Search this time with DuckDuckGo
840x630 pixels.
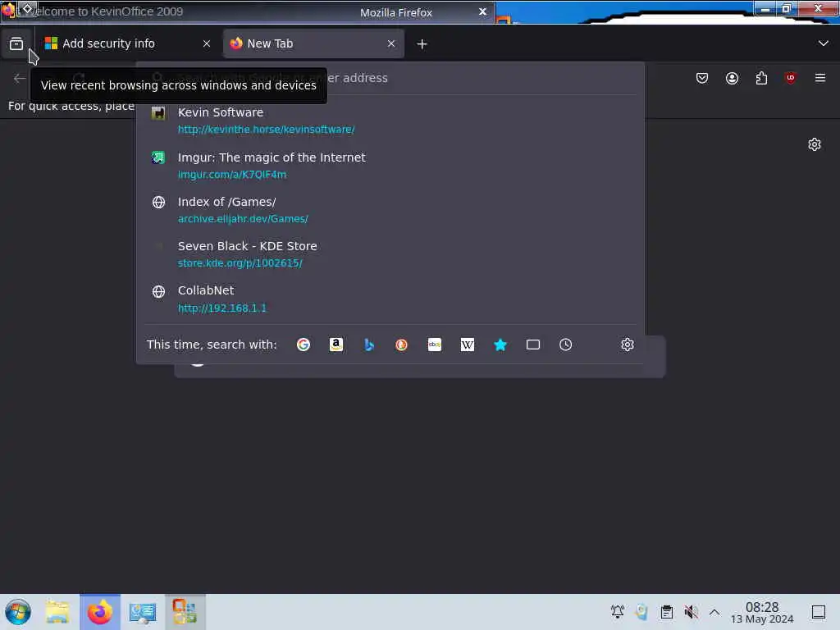401,345
